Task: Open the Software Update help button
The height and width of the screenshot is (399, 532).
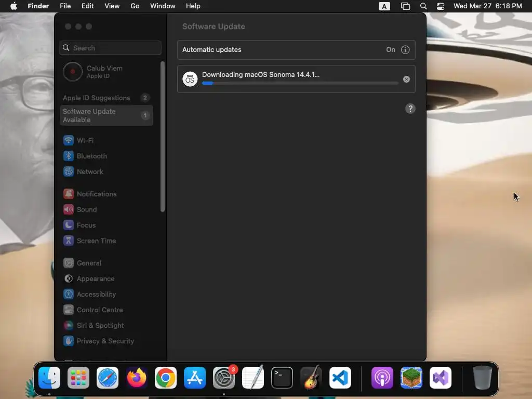Action: click(x=410, y=109)
